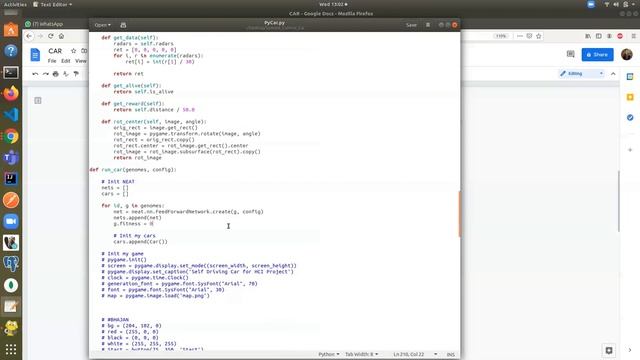Open File menu in Google Docs
The image size is (640, 360).
tap(52, 61)
